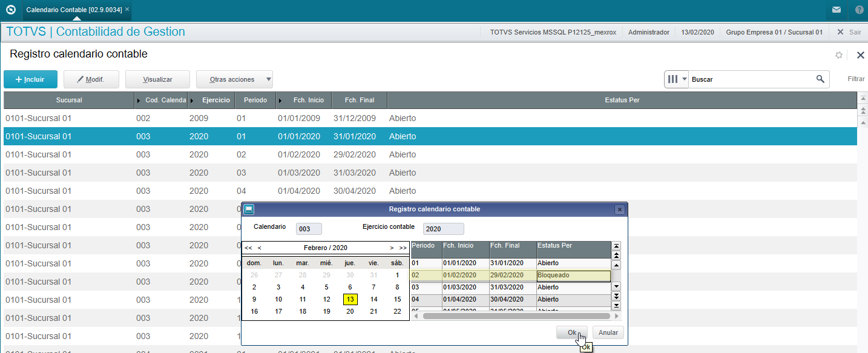Viewport: 868px width, 353px height.
Task: Click dialog cell 01/04/2020
Action: point(465,300)
